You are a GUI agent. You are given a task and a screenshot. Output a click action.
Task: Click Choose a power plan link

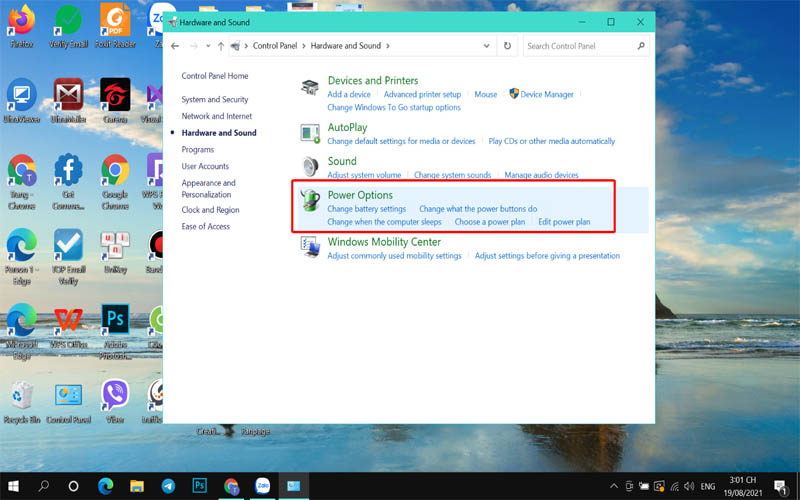490,222
